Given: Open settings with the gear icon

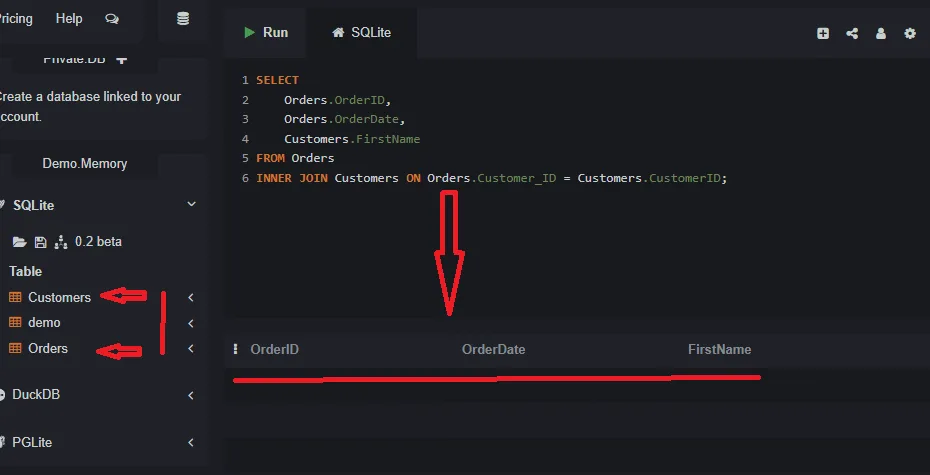Looking at the screenshot, I should tap(910, 33).
